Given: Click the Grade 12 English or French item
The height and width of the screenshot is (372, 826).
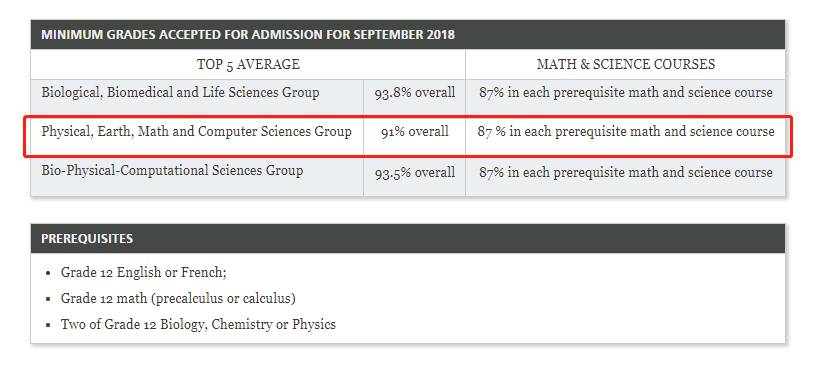Looking at the screenshot, I should click(143, 273).
